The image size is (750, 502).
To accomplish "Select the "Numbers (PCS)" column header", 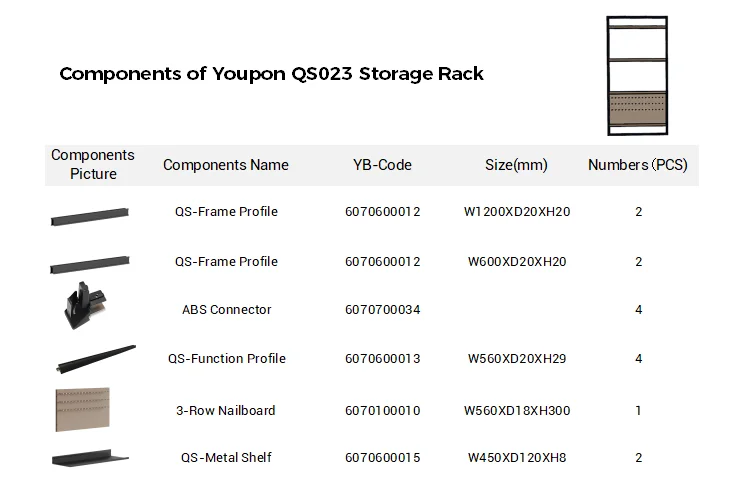I will tap(638, 165).
